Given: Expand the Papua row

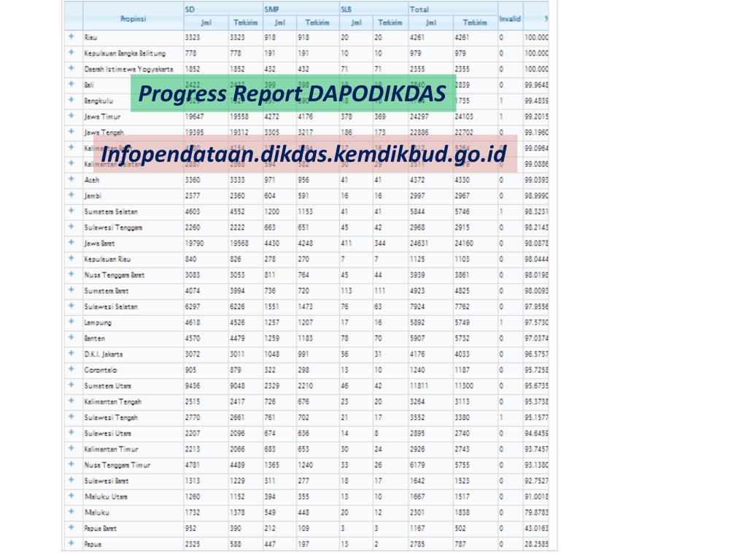Looking at the screenshot, I should [x=71, y=543].
